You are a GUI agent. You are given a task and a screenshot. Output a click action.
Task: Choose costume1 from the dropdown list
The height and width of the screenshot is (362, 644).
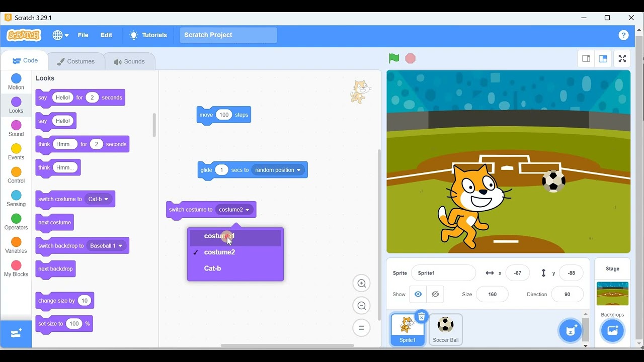point(235,236)
